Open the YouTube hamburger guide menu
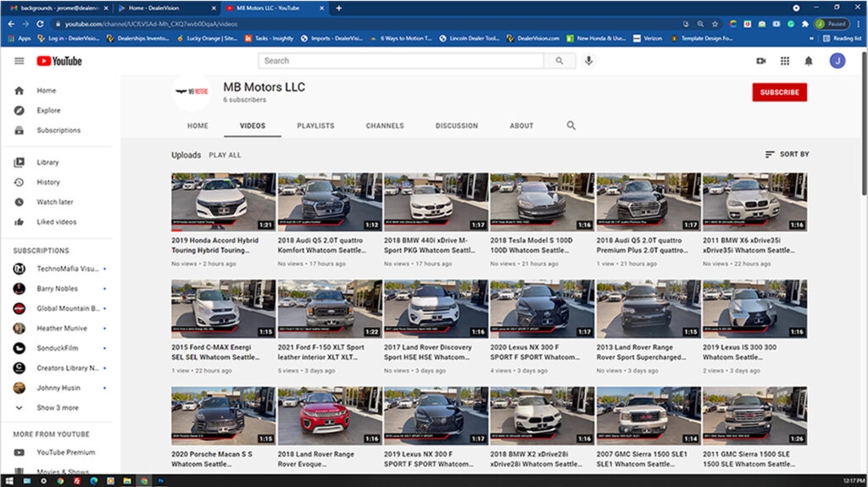 click(19, 61)
